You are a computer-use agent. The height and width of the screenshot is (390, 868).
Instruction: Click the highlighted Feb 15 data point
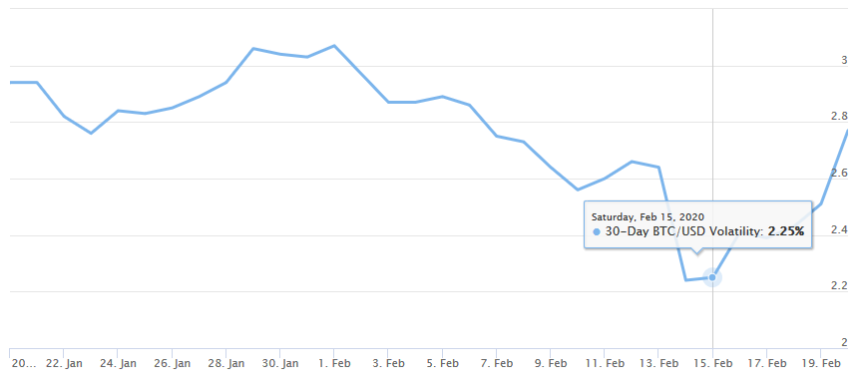[x=712, y=277]
